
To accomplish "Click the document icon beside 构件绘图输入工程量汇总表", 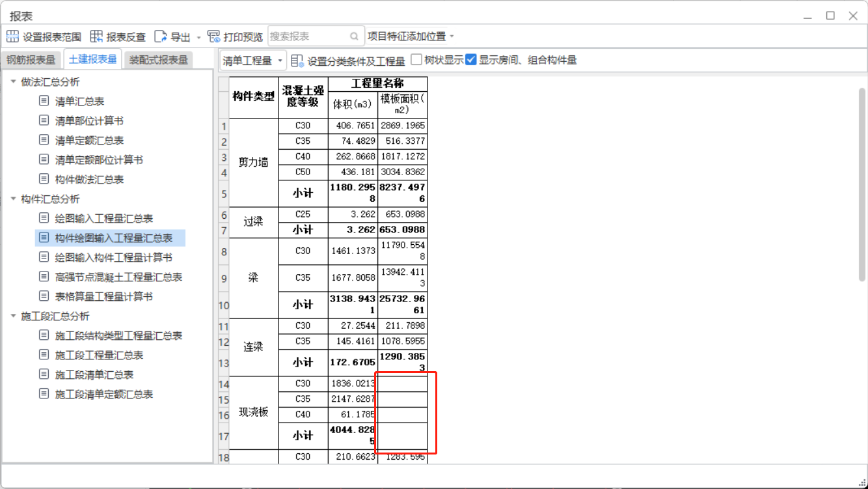I will (x=44, y=238).
